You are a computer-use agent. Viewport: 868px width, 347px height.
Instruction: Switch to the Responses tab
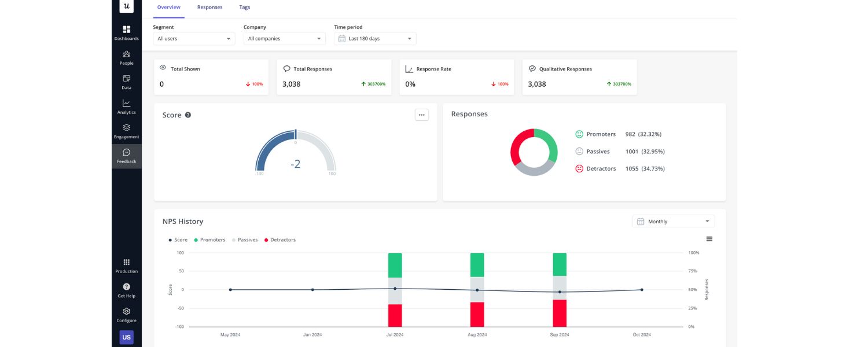[x=209, y=7]
